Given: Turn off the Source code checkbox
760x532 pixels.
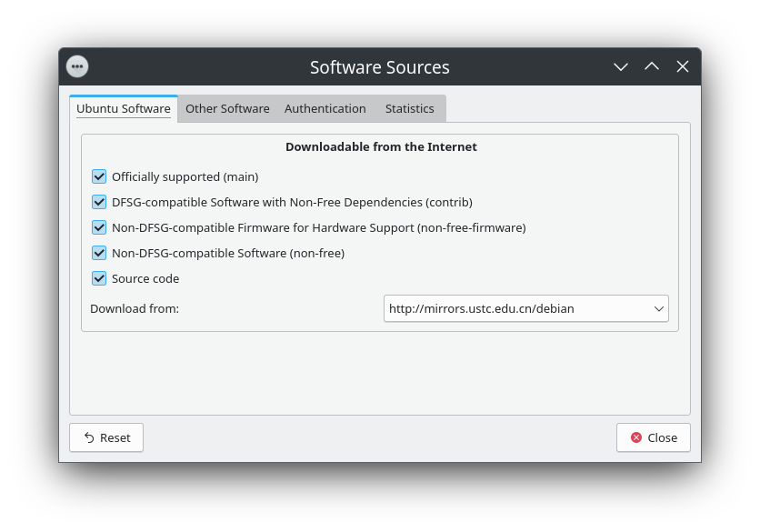Looking at the screenshot, I should (99, 278).
